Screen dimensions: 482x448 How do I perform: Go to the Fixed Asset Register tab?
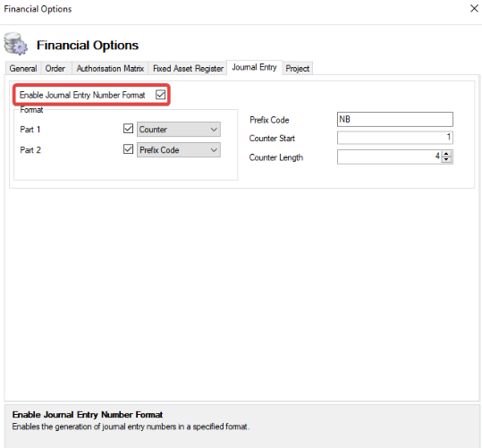[188, 68]
